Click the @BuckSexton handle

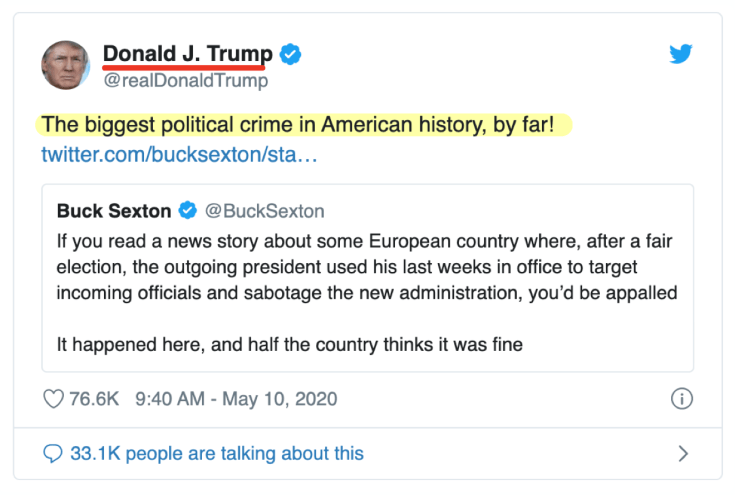264,211
